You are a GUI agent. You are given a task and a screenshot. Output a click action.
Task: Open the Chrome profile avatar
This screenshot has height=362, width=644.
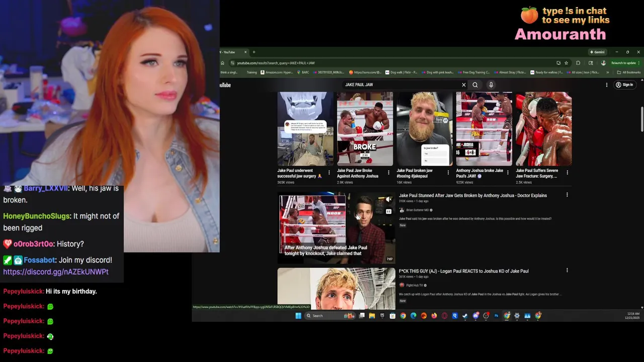click(603, 63)
